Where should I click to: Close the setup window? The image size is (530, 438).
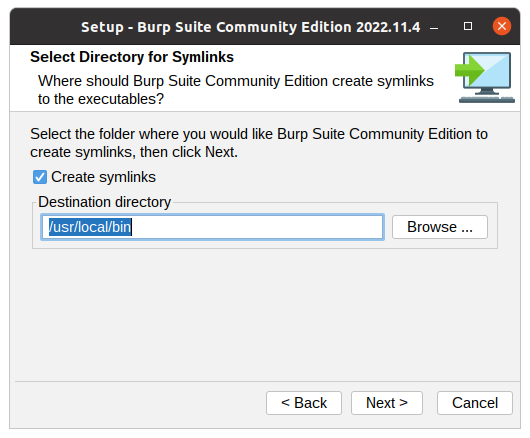tap(502, 26)
